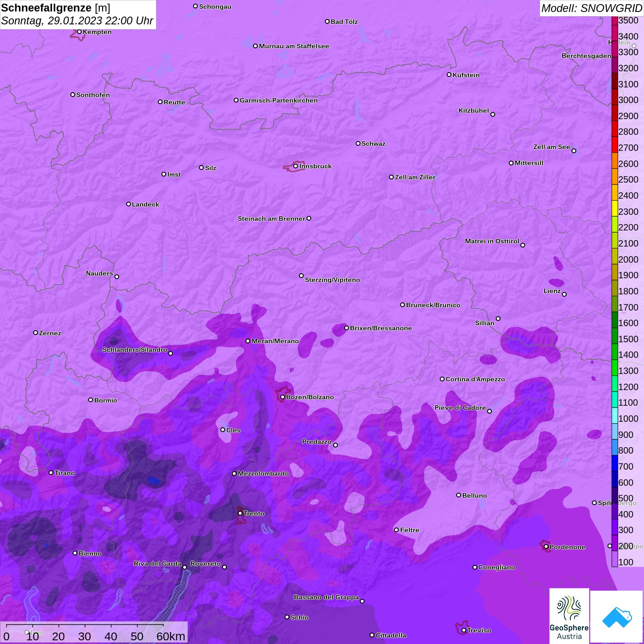Click the Pieve di Cadore label

460,408
